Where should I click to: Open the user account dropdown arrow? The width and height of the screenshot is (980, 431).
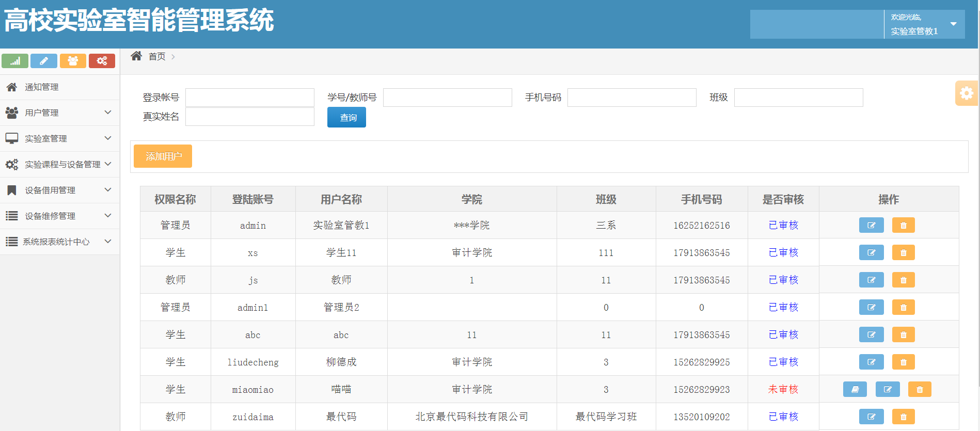click(x=953, y=24)
